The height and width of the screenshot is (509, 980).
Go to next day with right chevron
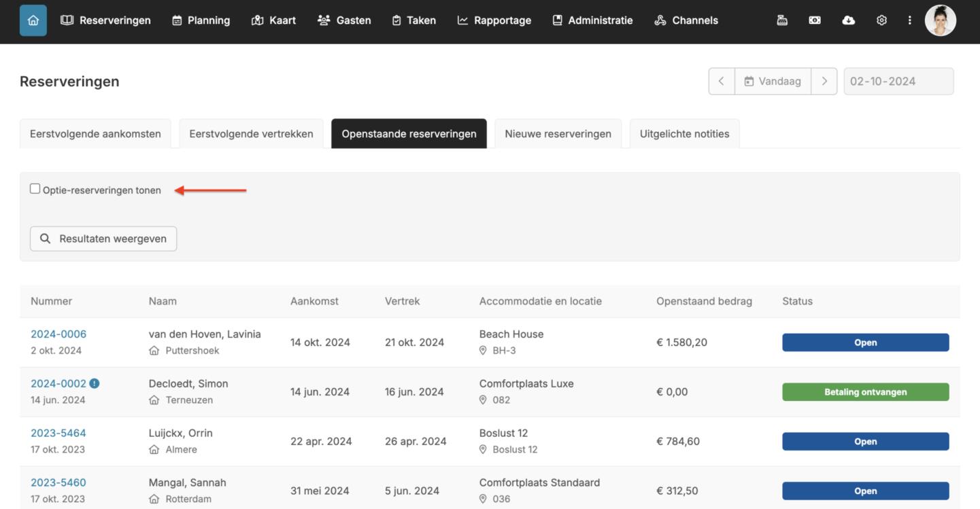[824, 82]
